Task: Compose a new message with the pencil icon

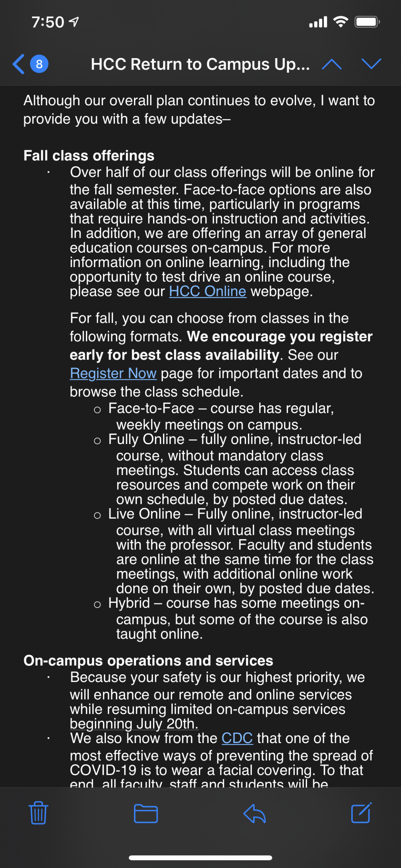Action: point(361,813)
